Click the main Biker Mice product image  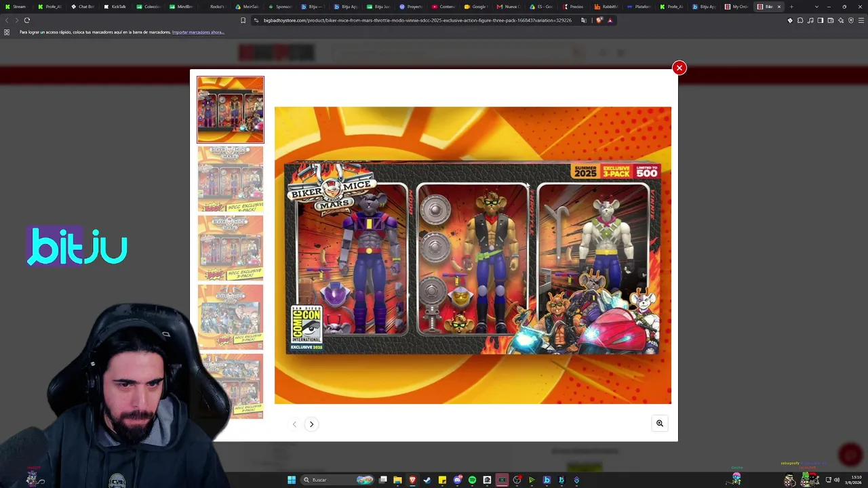473,256
